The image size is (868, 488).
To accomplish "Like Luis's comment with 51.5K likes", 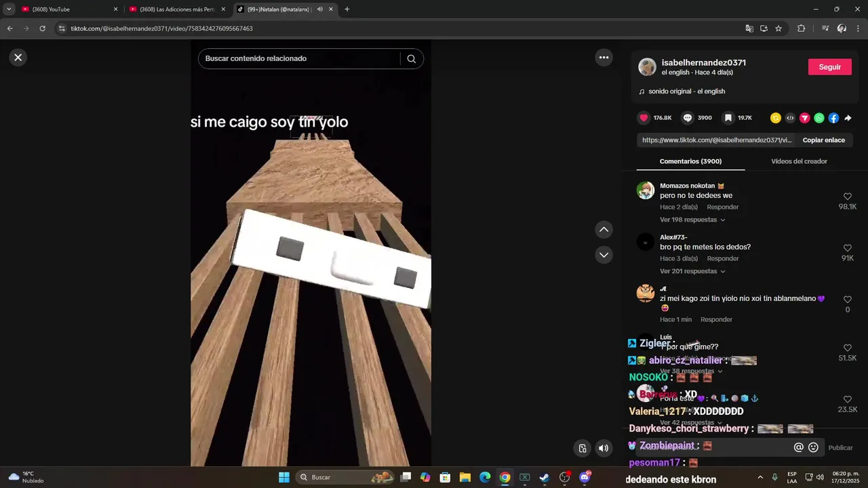I will pos(847,348).
